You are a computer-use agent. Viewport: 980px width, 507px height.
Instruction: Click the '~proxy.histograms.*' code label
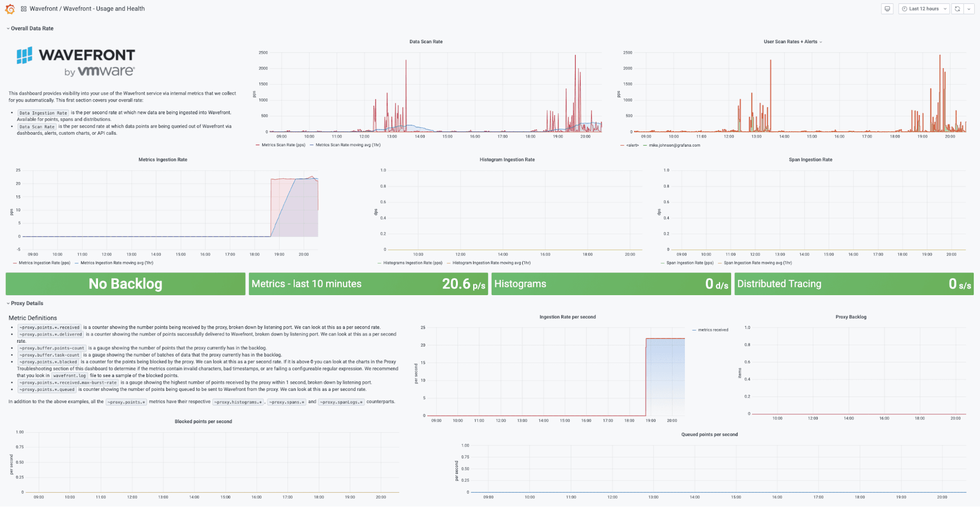[239, 402]
